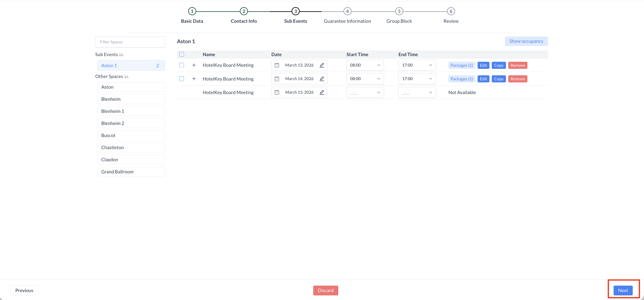Image resolution: width=644 pixels, height=300 pixels.
Task: Jump to Basic Data step 1
Action: [192, 11]
